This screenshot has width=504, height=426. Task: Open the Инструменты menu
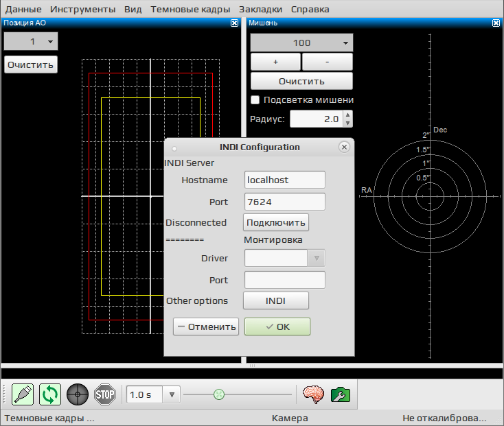click(83, 10)
